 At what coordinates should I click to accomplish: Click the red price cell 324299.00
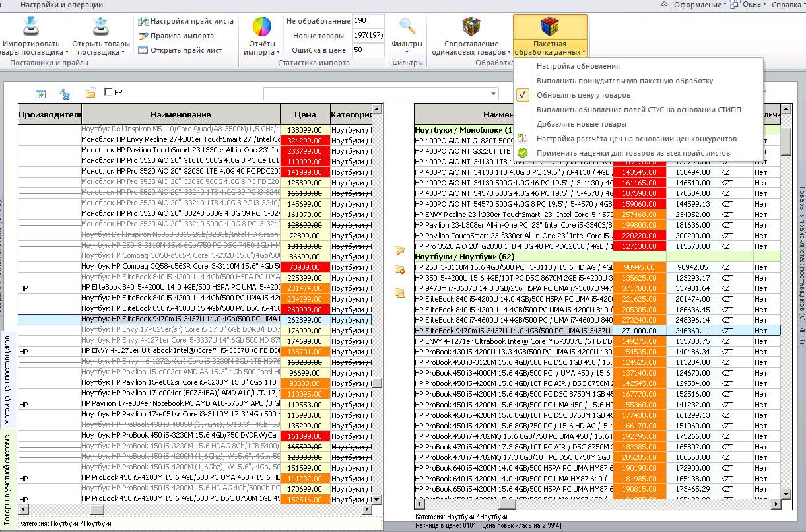pos(304,141)
